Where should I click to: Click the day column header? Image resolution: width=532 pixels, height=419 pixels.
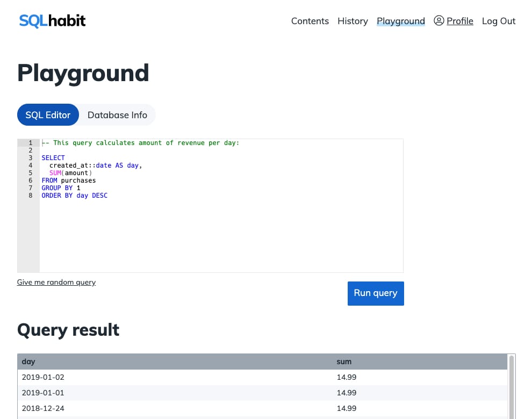(28, 362)
